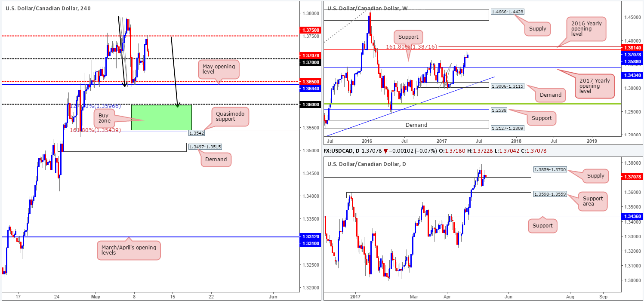Click the green Buy zone rectangle
The height and width of the screenshot is (301, 644).
coord(161,117)
